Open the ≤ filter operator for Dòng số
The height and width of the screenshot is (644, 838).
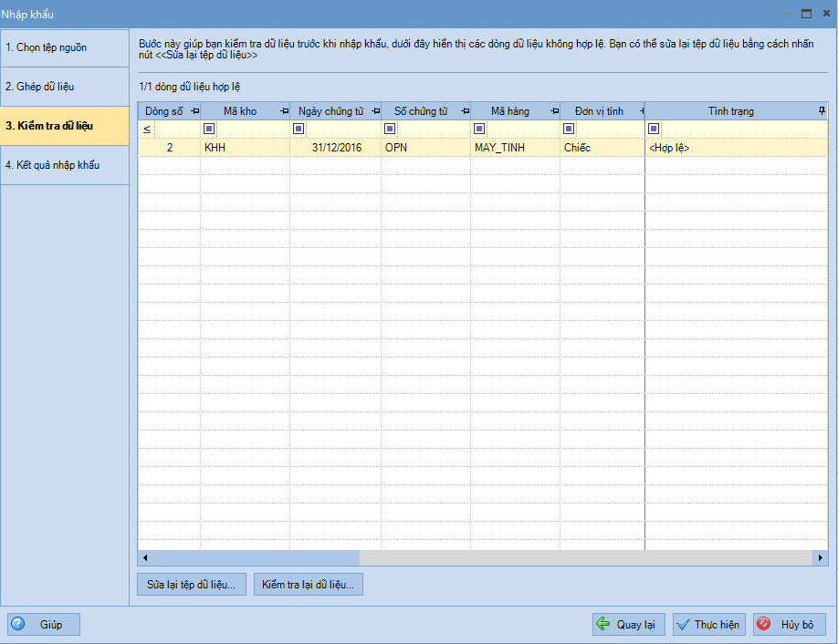147,130
